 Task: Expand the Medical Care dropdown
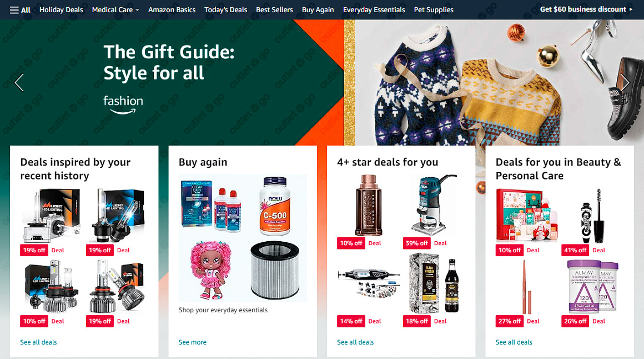[115, 10]
